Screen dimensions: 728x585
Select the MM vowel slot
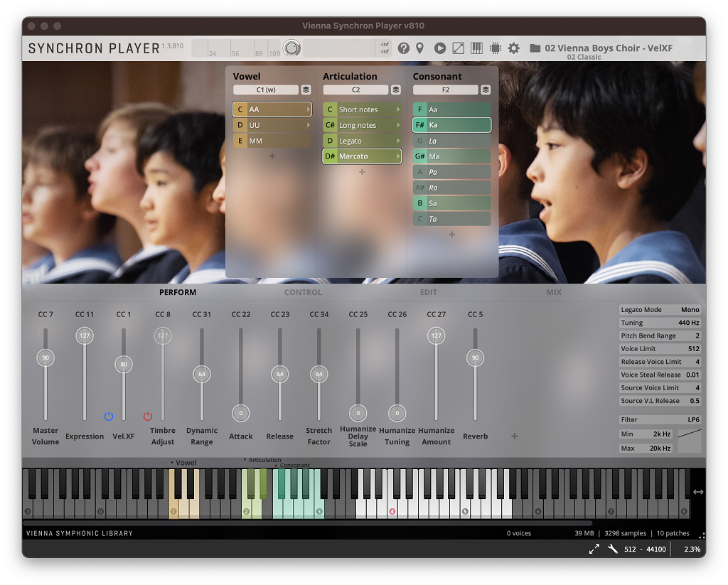[272, 141]
